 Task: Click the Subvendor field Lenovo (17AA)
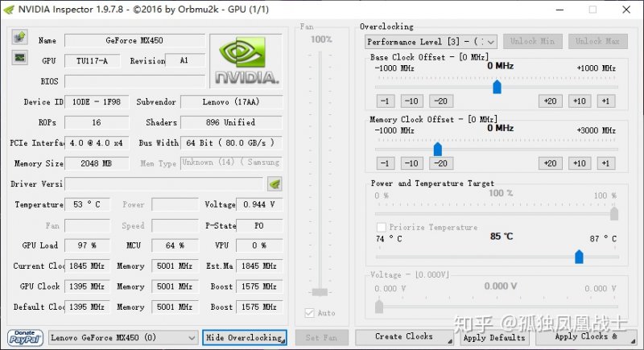click(x=231, y=101)
